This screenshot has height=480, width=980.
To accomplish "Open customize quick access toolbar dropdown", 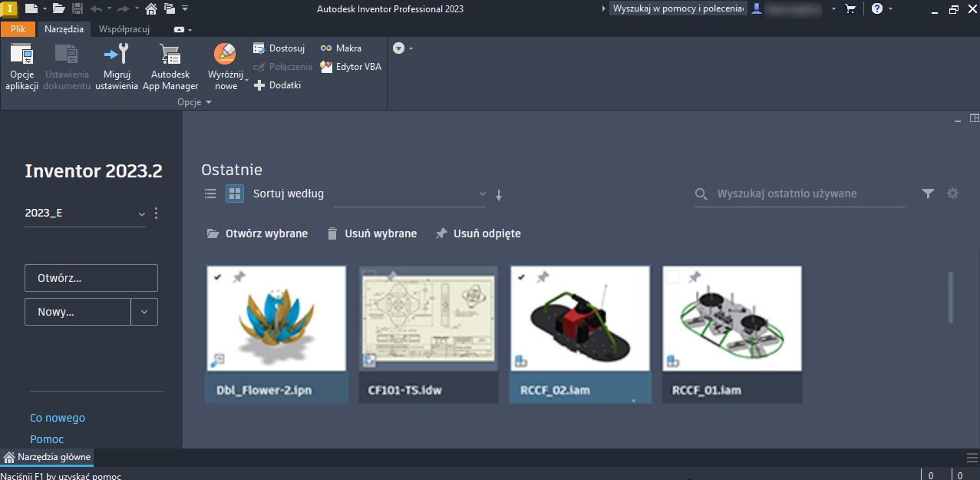I will tap(185, 9).
